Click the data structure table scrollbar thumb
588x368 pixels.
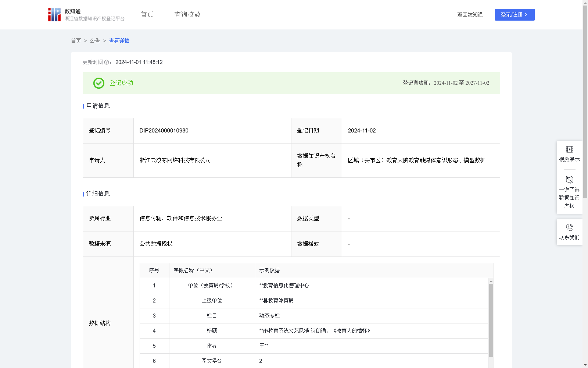point(491,320)
